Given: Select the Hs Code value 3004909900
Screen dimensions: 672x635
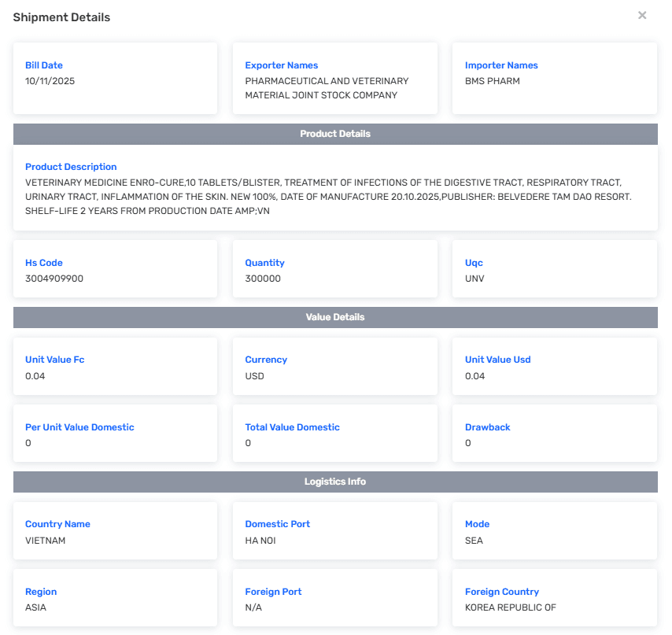Looking at the screenshot, I should 54,279.
